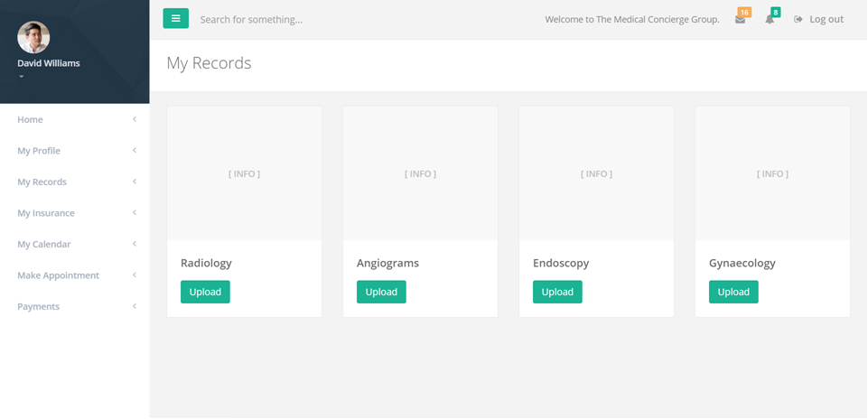
Task: Open My Calendar in the sidebar
Action: (43, 244)
